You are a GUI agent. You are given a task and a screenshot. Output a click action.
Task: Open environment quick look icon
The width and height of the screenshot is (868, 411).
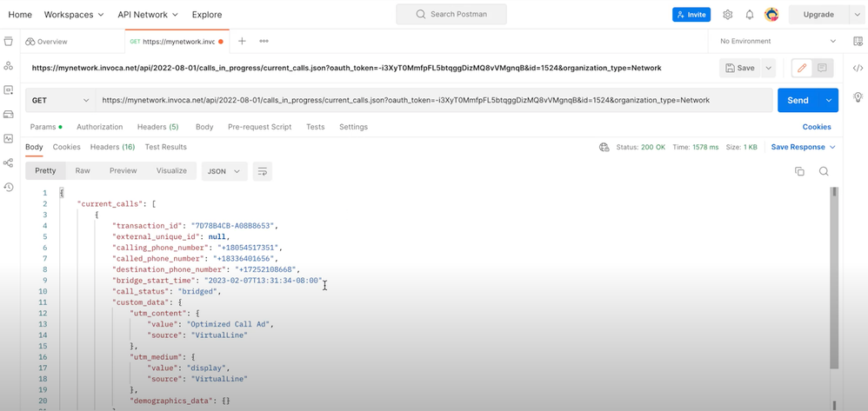(x=858, y=42)
